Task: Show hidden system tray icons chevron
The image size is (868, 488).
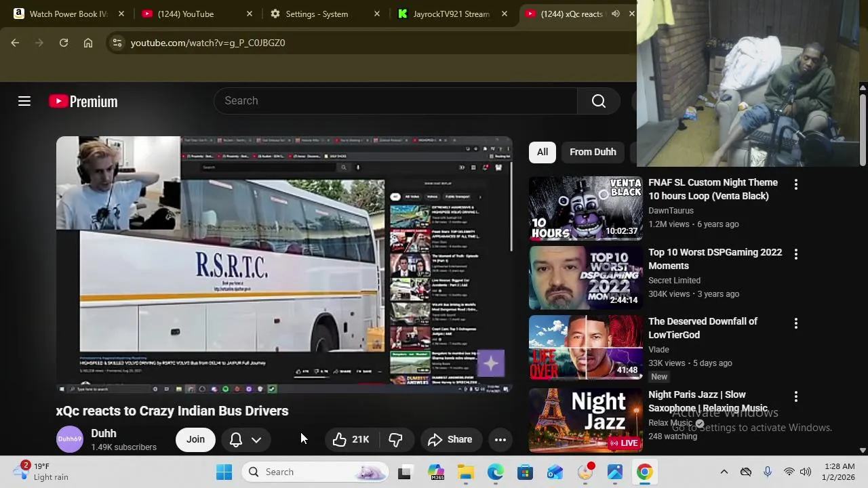Action: 724,472
